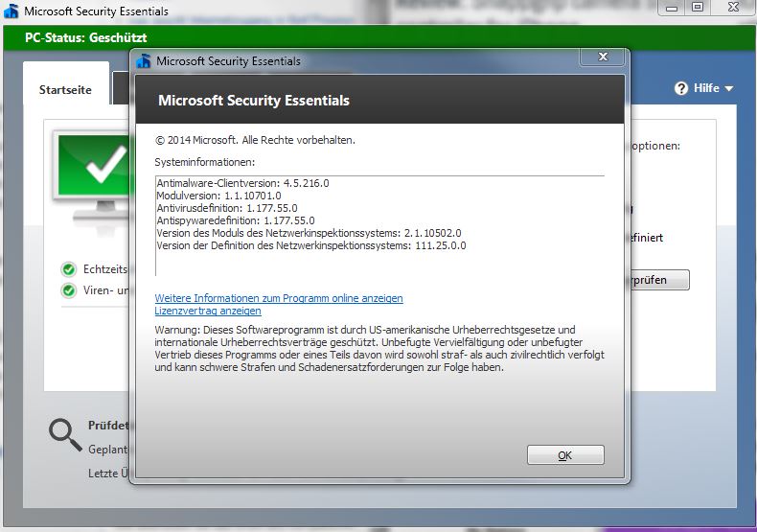This screenshot has height=532, width=757.
Task: Click the 'Systeminformationen:' label
Action: (205, 162)
